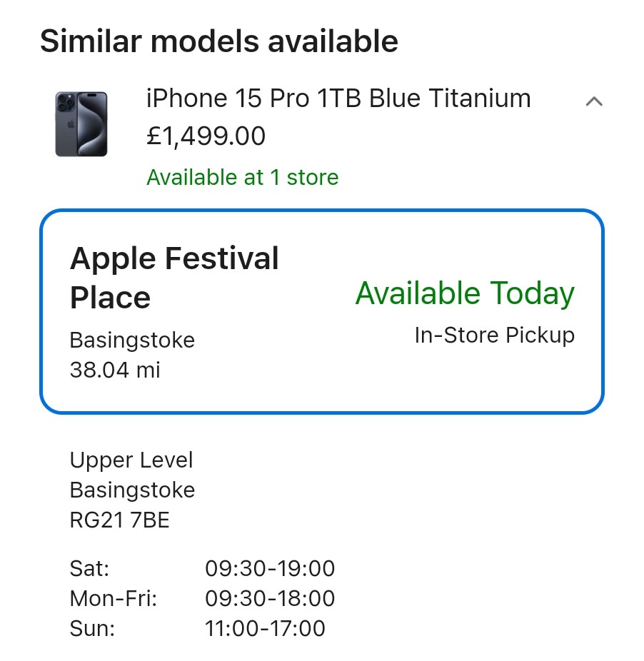The image size is (644, 661).
Task: Click the £1,499.00 price
Action: click(206, 136)
